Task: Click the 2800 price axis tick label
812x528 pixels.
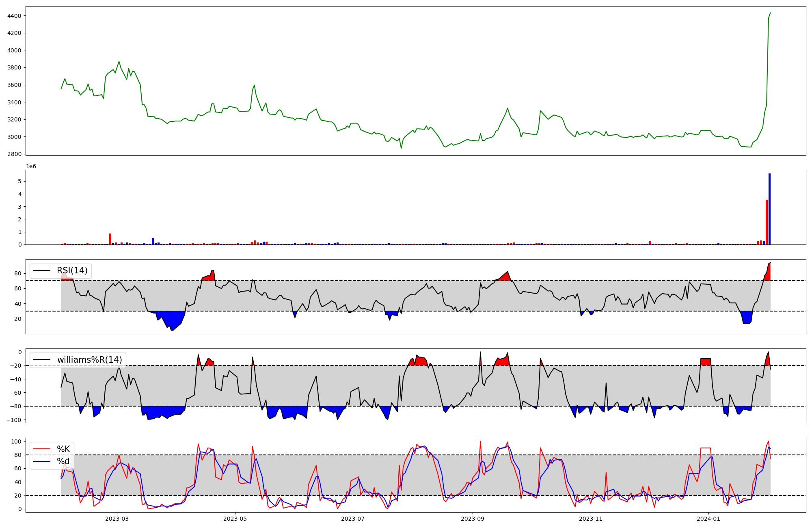Action: [x=15, y=154]
